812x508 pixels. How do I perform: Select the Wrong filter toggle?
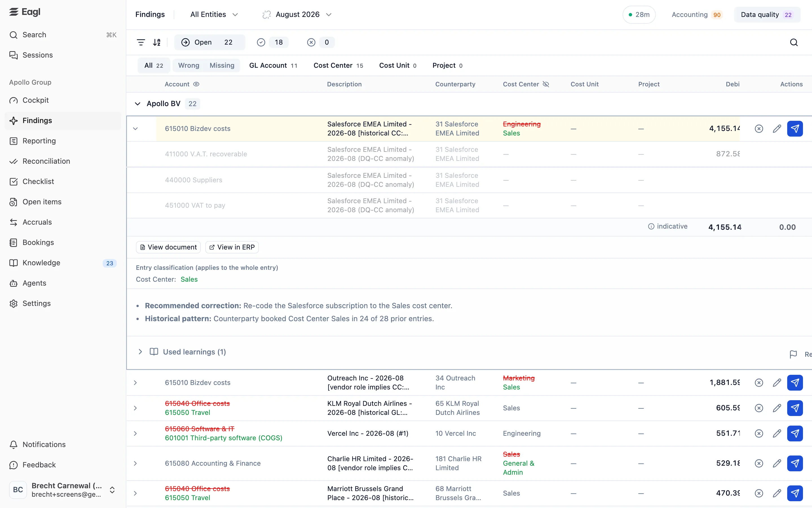(x=189, y=65)
